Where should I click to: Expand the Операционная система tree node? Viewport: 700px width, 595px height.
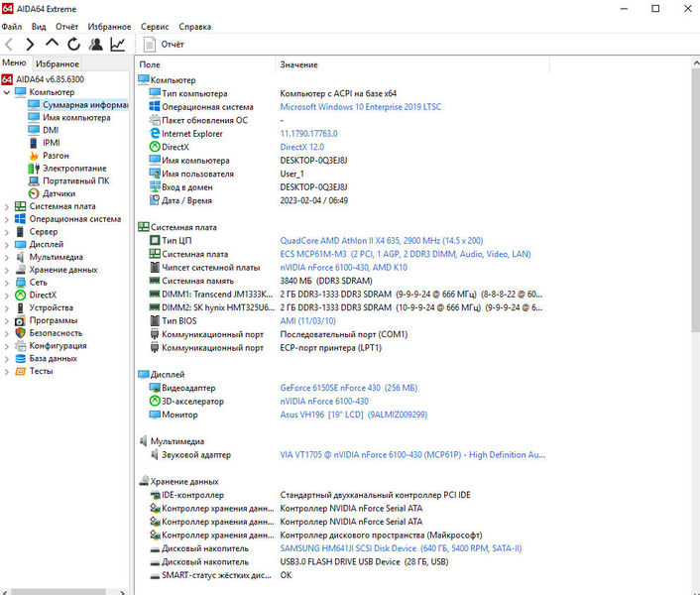coord(7,219)
